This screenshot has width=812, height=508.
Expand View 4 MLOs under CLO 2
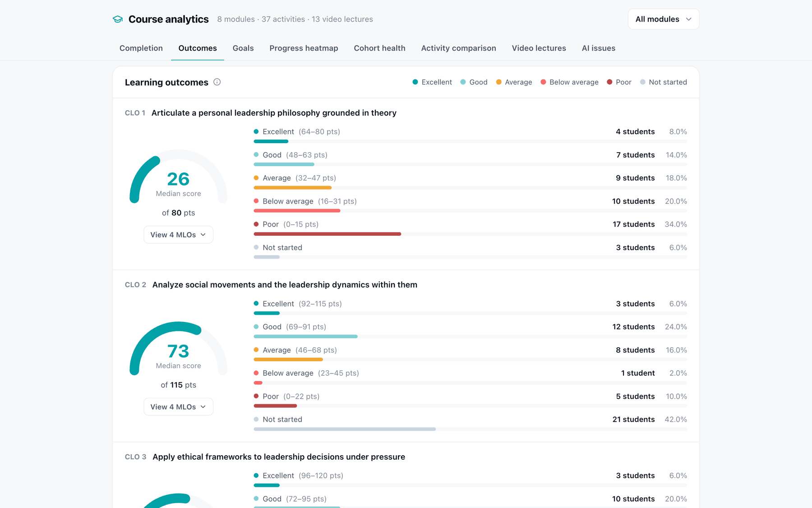coord(178,407)
